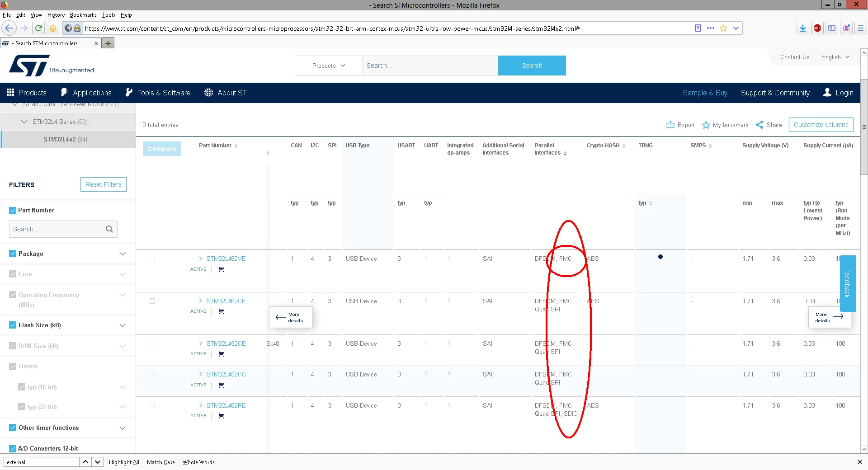
Task: Open the Adblock Plus extension icon
Action: click(817, 28)
